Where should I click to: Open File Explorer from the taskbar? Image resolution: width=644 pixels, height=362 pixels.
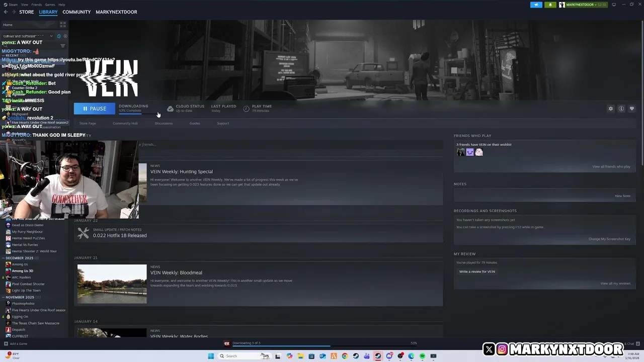[300, 356]
